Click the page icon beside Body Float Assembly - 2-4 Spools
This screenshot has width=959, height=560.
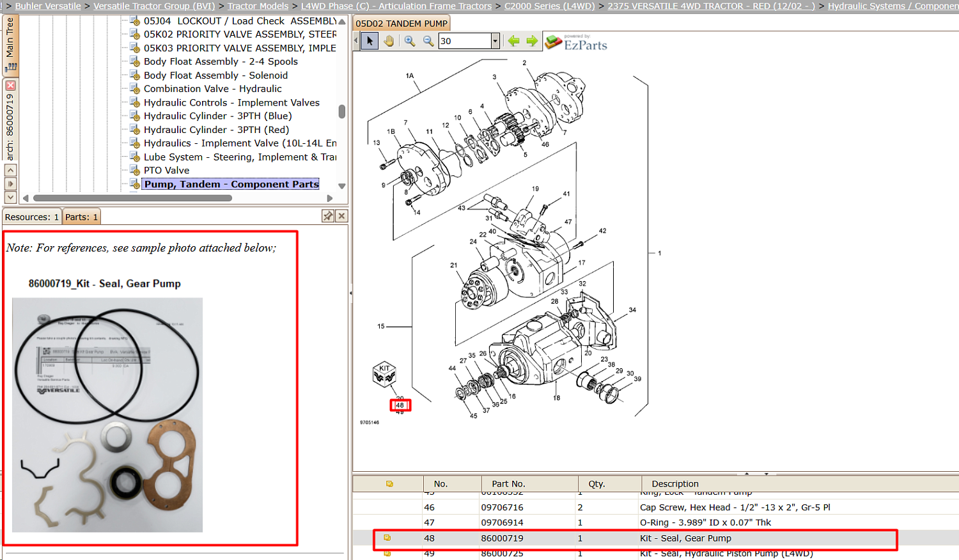click(135, 61)
